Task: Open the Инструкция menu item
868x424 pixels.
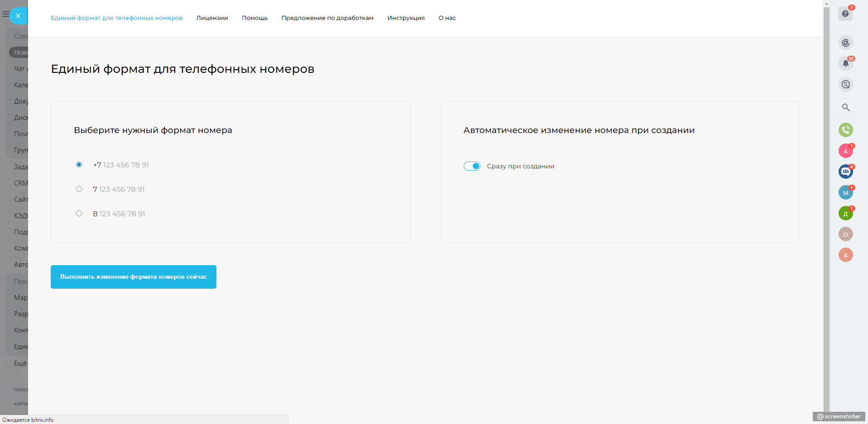Action: pos(406,18)
